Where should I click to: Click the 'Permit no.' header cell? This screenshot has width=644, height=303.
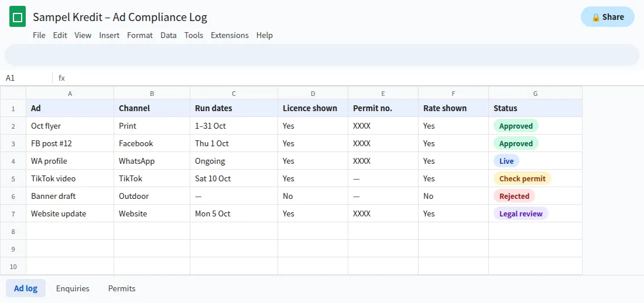[x=383, y=108]
